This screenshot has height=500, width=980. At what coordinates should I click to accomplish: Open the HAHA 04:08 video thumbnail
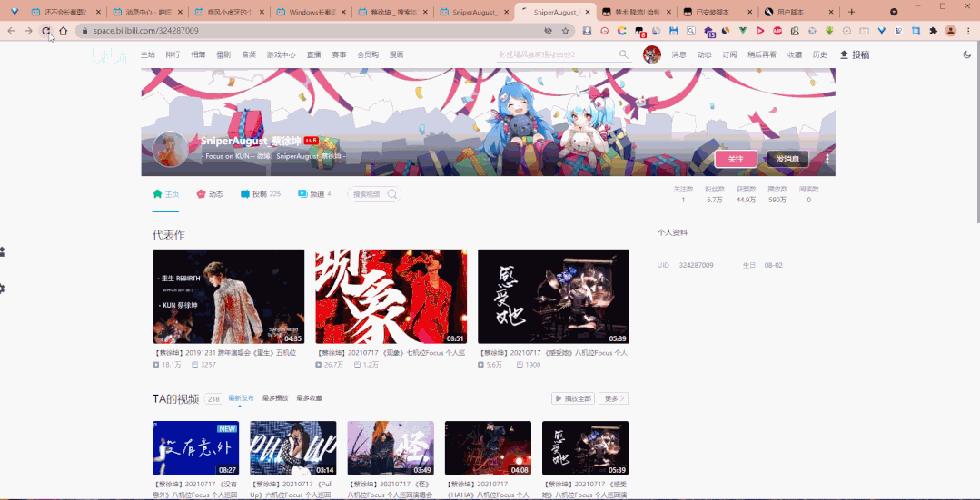pyautogui.click(x=488, y=447)
